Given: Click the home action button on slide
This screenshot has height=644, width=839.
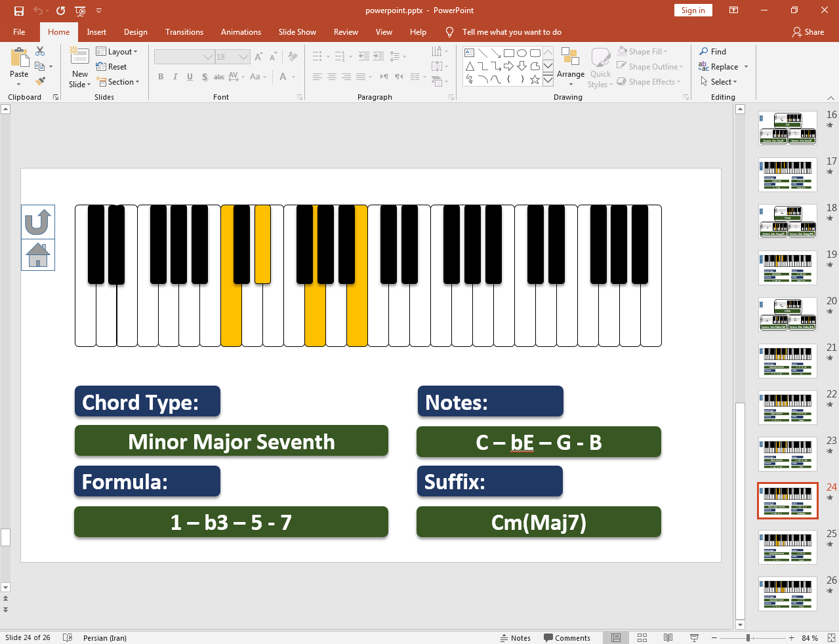Looking at the screenshot, I should point(38,254).
